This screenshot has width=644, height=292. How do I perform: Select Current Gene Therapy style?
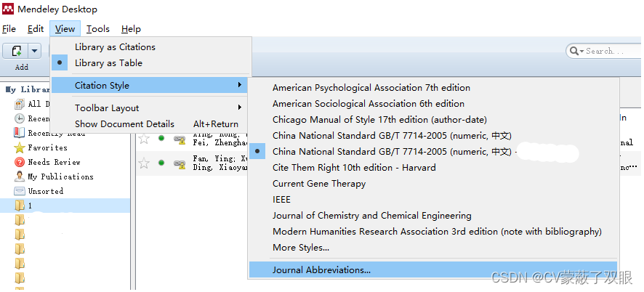click(433, 184)
